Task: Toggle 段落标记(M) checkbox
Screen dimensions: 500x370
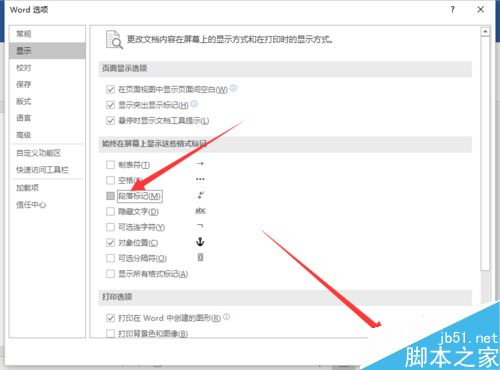Action: pyautogui.click(x=110, y=196)
